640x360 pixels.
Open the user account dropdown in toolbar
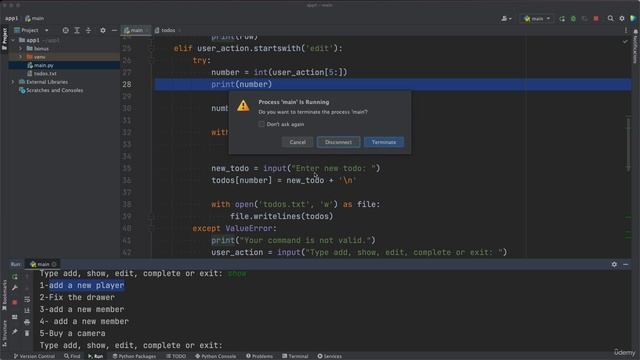(506, 18)
